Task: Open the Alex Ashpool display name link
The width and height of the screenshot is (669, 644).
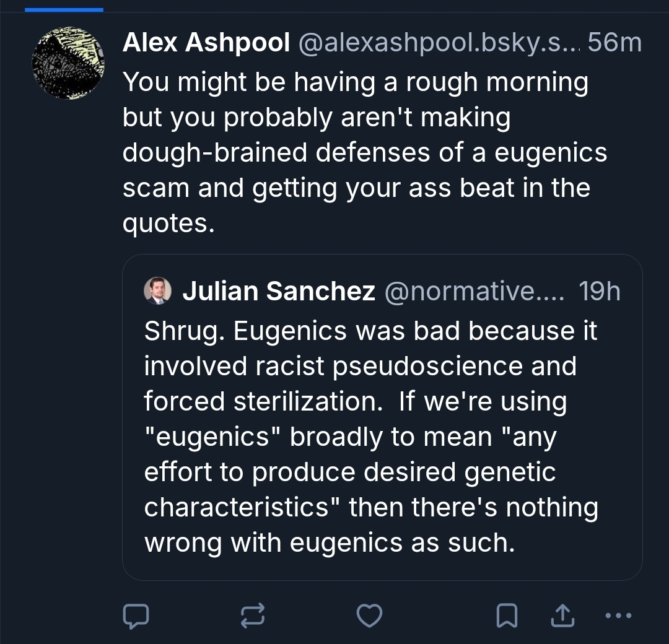Action: [206, 43]
